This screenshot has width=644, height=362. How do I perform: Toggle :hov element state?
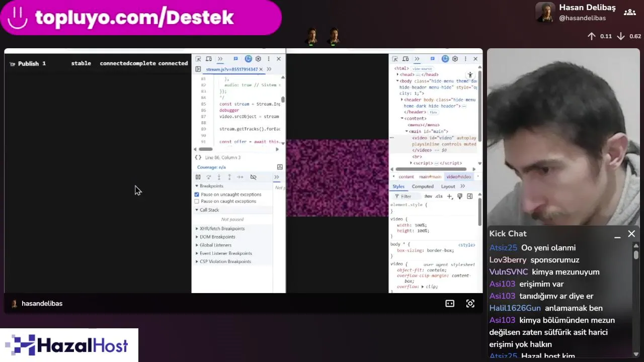[428, 197]
